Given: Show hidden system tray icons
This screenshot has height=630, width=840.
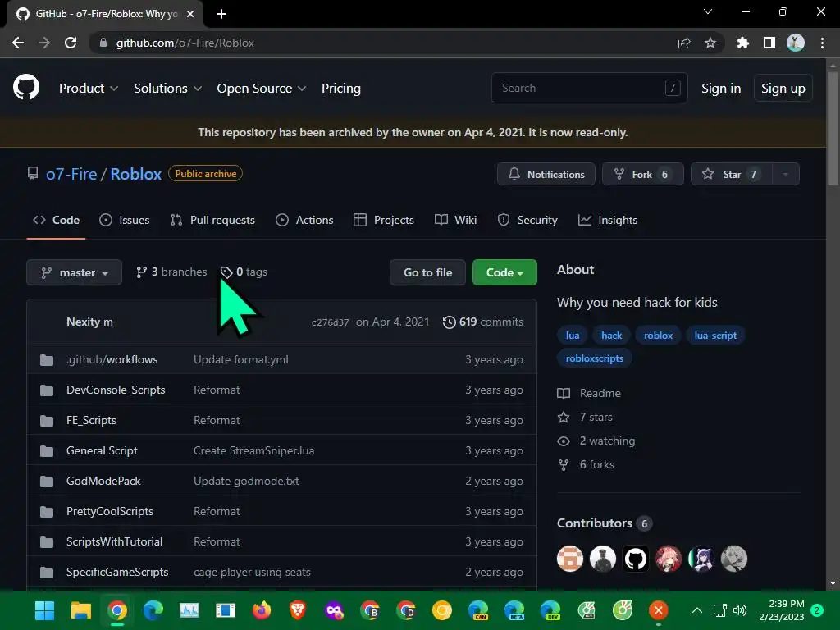Looking at the screenshot, I should point(697,610).
